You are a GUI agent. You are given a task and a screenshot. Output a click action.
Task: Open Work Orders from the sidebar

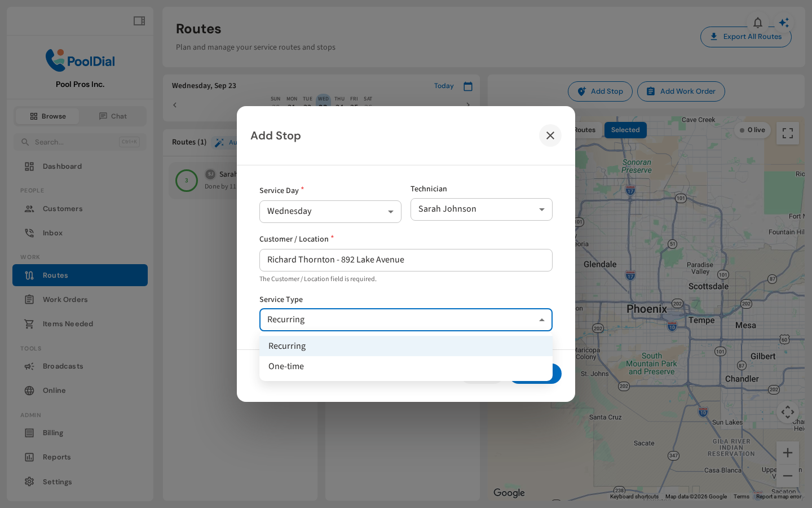(x=80, y=300)
